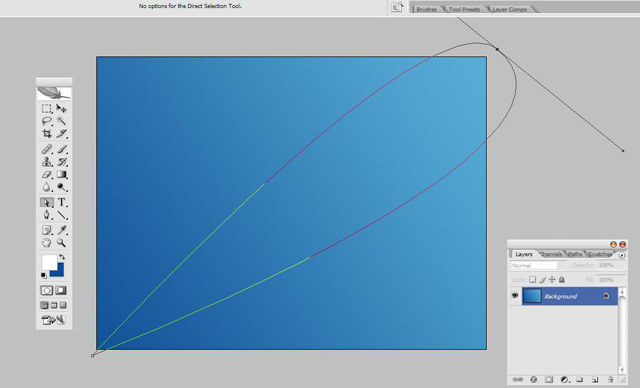Create a new layer group
The width and height of the screenshot is (640, 388).
579,379
